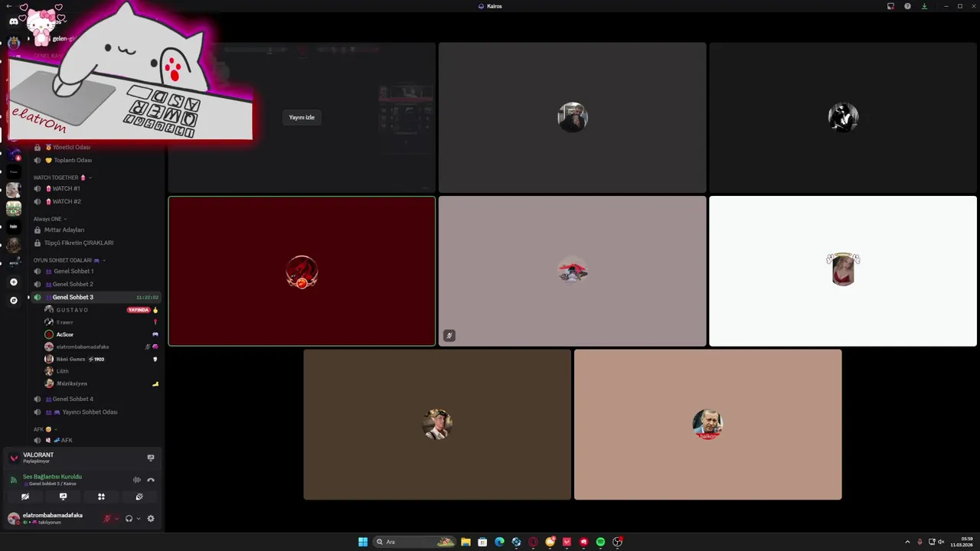Open Discord inbox icon in title bar
Viewport: 980px width, 551px height.
(x=890, y=6)
